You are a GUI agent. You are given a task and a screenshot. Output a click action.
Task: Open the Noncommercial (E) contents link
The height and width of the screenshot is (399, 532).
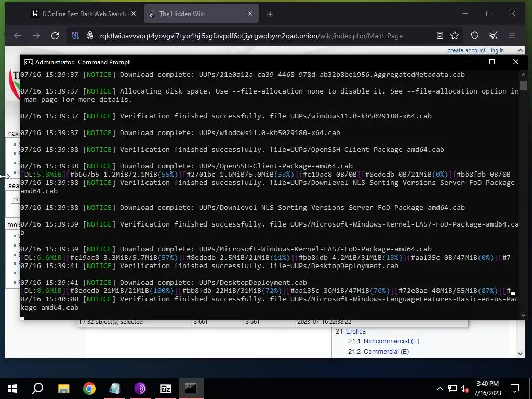pos(391,341)
